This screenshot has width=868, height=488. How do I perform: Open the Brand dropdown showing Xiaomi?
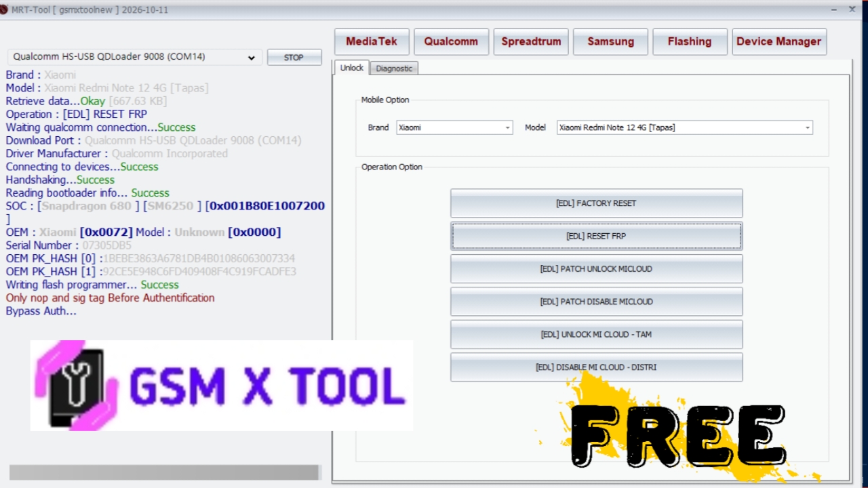tap(454, 127)
